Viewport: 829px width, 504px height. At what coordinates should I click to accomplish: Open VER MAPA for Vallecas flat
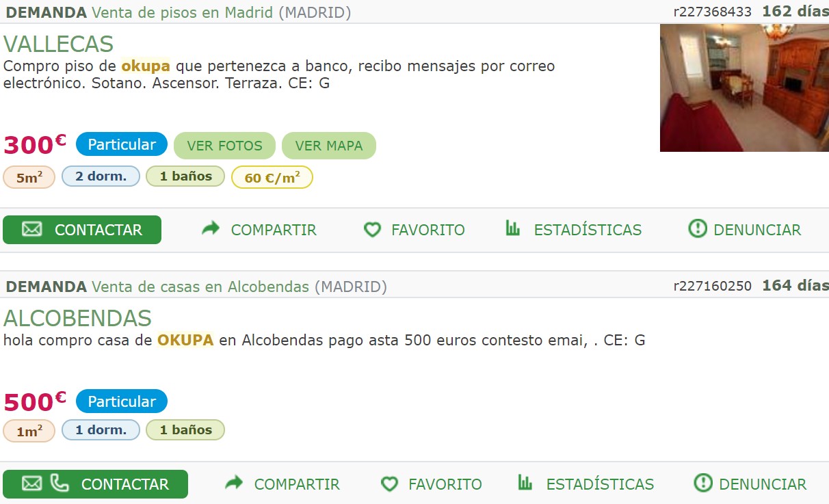329,146
